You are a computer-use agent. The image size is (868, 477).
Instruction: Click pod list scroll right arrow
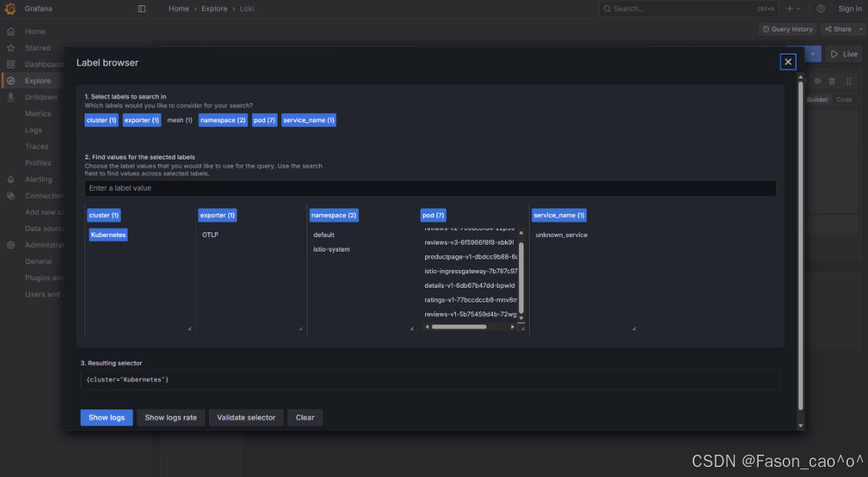(x=512, y=327)
